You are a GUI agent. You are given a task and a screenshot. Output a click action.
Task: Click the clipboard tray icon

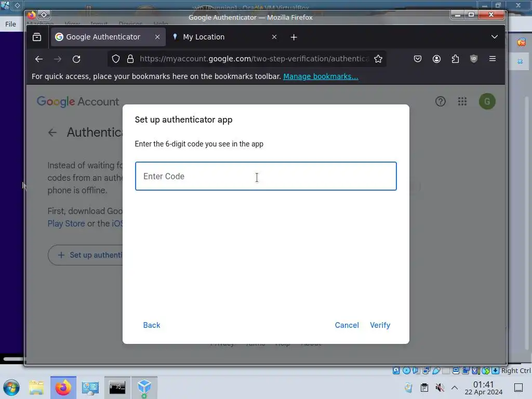(424, 388)
